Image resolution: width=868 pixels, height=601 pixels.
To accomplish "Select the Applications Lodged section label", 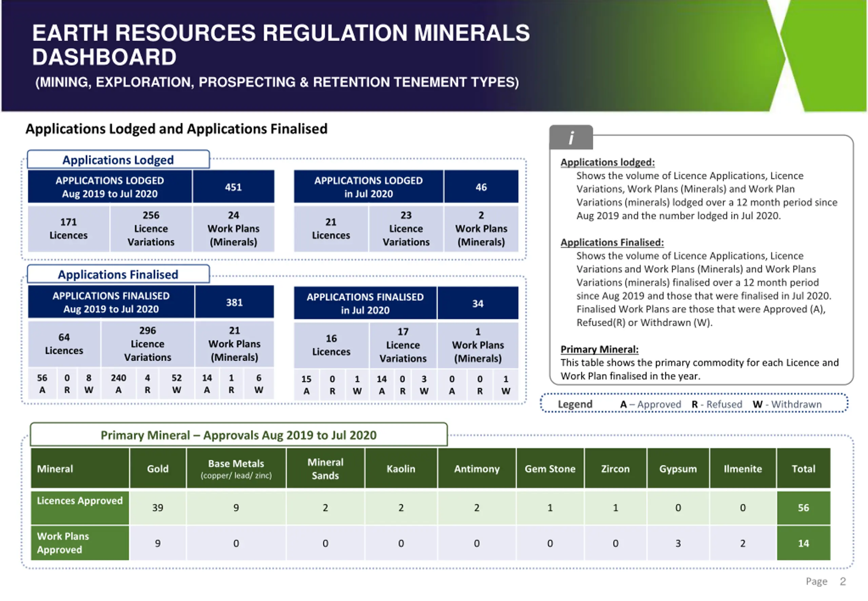I will pyautogui.click(x=118, y=160).
